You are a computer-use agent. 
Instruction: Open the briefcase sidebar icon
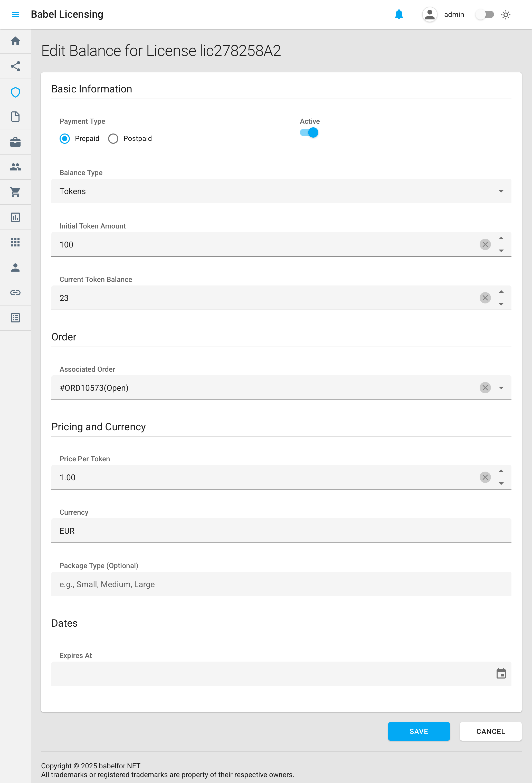click(15, 142)
